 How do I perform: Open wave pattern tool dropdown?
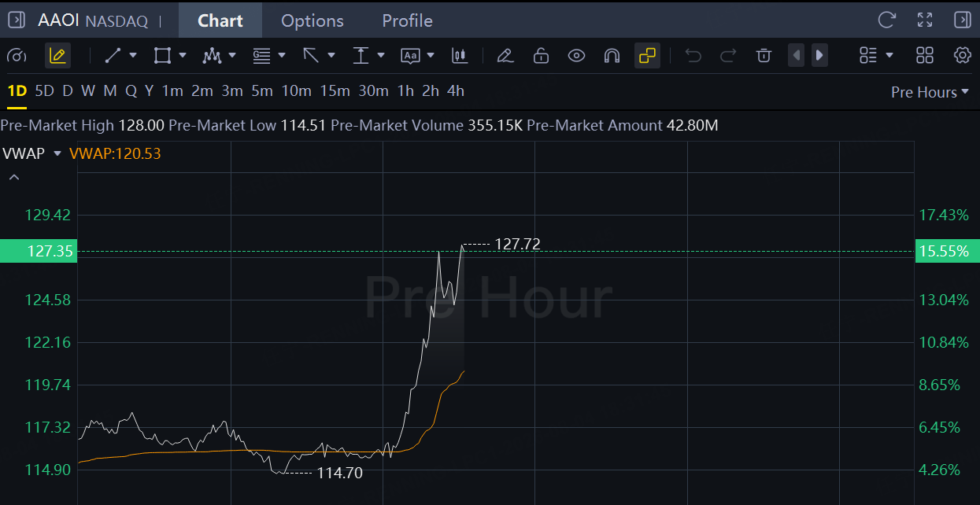[232, 56]
